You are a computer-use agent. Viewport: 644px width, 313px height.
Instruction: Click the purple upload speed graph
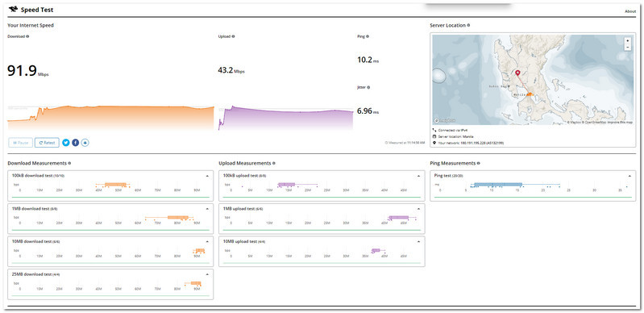click(285, 118)
